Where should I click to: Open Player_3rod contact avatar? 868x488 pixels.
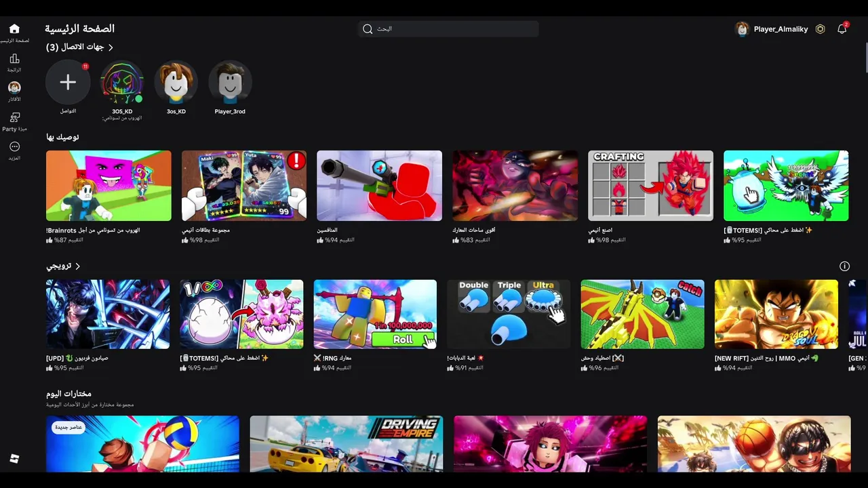click(x=230, y=82)
